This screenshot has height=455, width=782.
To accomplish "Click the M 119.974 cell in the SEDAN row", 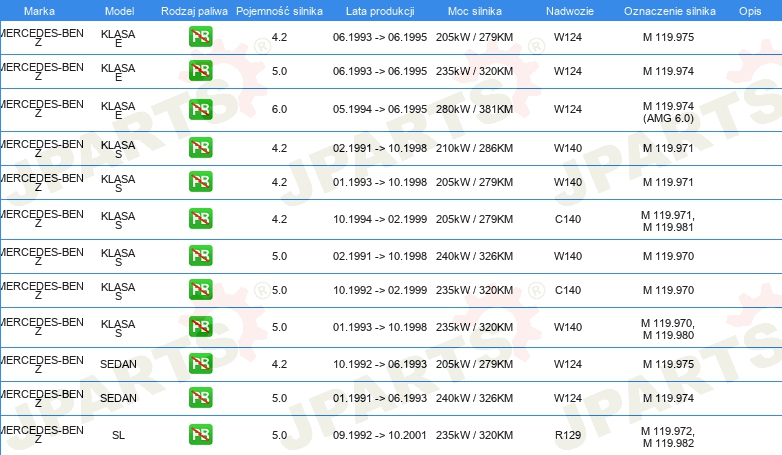I will click(x=668, y=398).
